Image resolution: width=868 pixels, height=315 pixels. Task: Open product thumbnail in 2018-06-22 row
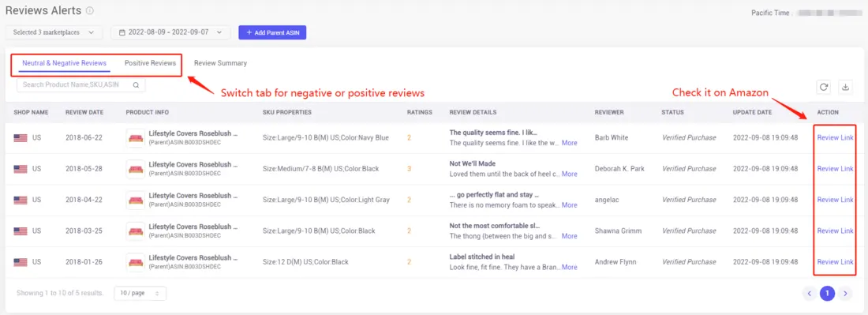click(x=135, y=138)
